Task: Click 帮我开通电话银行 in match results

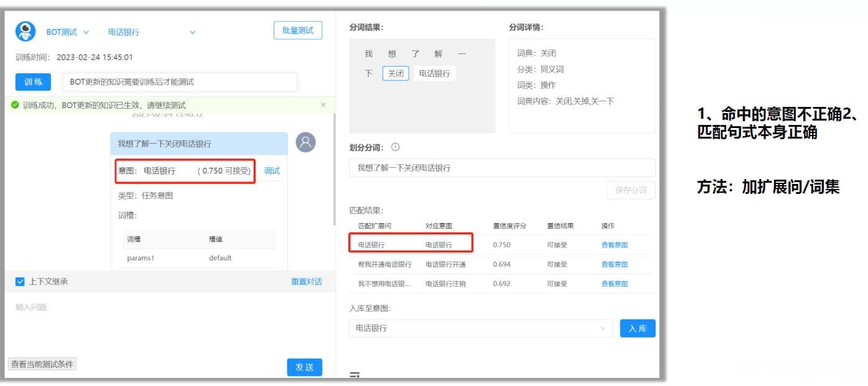Action: [x=385, y=264]
